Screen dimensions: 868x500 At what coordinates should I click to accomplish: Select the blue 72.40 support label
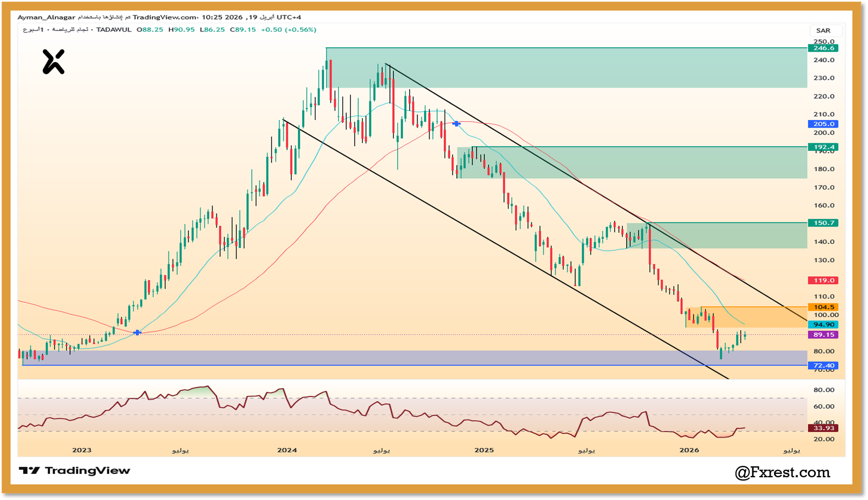tap(823, 365)
